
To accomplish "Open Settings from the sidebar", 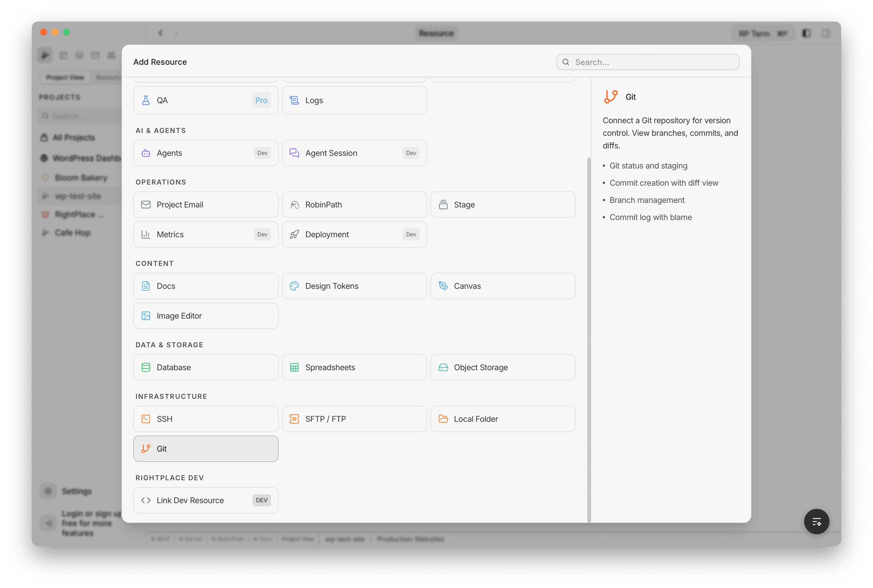I will point(76,491).
